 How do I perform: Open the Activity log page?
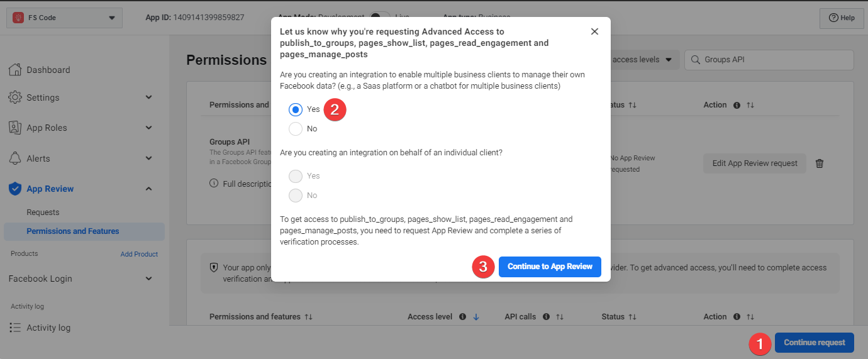[x=48, y=328]
